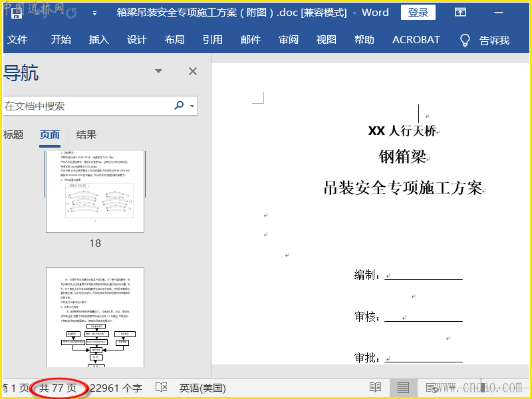
Task: Switch to the 帮助 ribbon tab
Action: [x=364, y=40]
